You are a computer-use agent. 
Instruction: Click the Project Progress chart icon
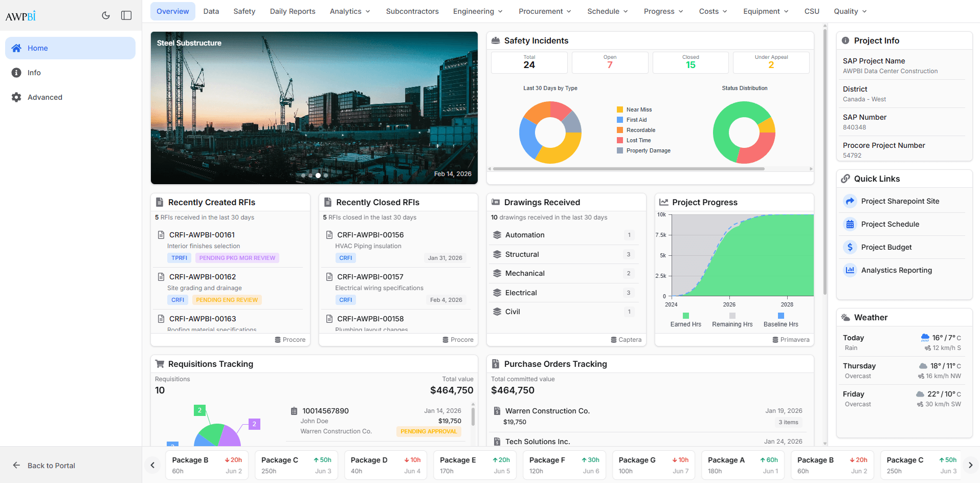(x=664, y=202)
